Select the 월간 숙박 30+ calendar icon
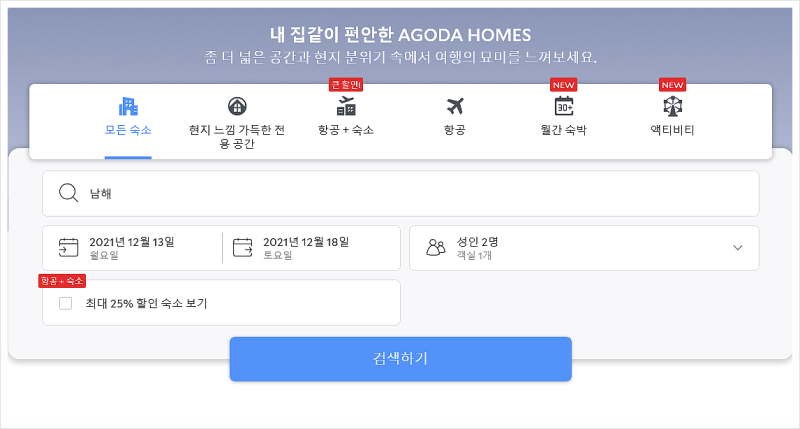800x429 pixels. coord(564,106)
